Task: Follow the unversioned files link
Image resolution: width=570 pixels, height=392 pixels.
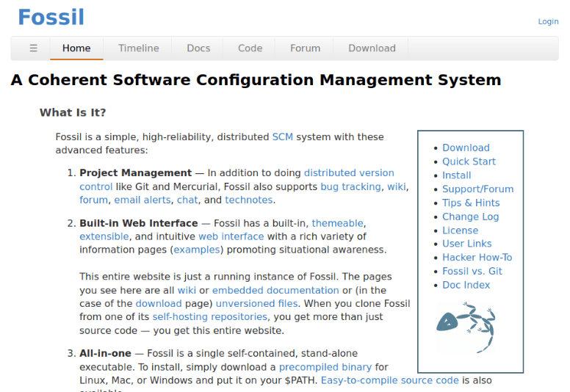Action: click(x=256, y=304)
